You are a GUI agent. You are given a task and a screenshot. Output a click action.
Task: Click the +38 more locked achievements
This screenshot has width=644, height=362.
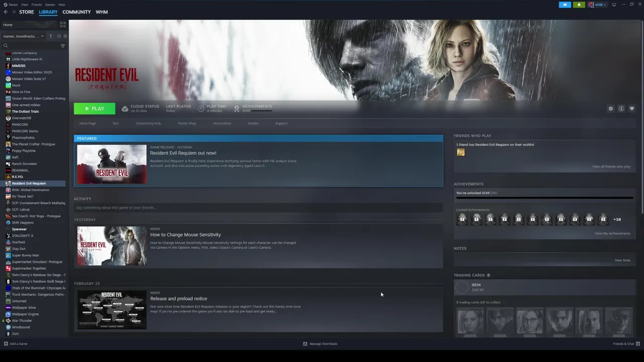(617, 219)
